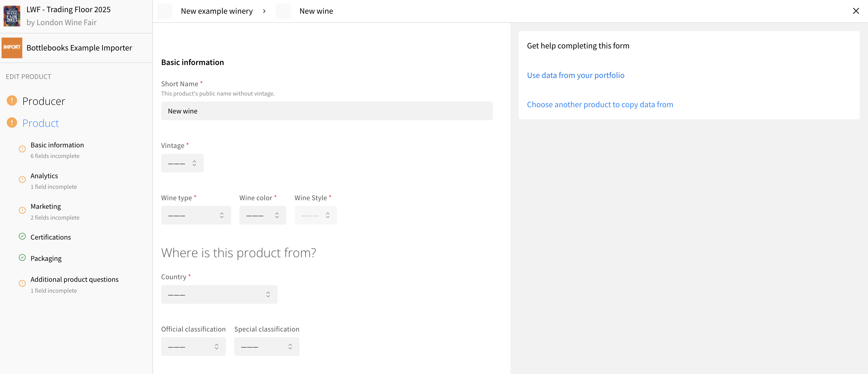Image resolution: width=868 pixels, height=374 pixels.
Task: Click the warning icon beside Producer
Action: (12, 101)
